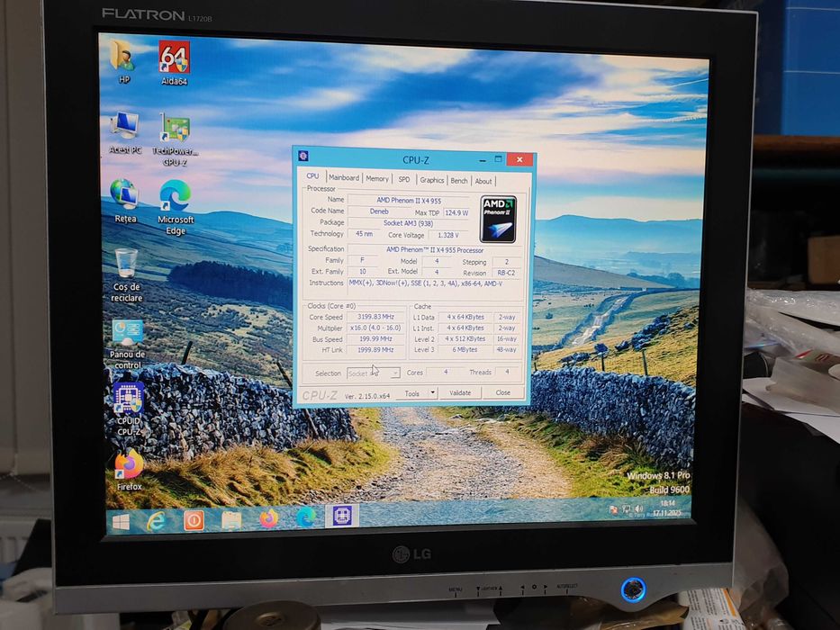Open Internet Explorer from the taskbar
Screen dimensions: 840x630
[x=156, y=521]
